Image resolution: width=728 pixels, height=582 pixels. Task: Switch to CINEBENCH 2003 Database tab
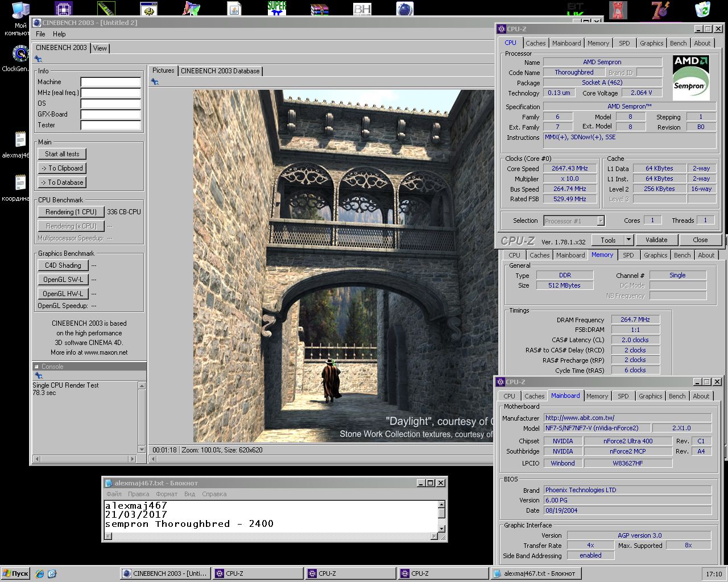pos(220,71)
